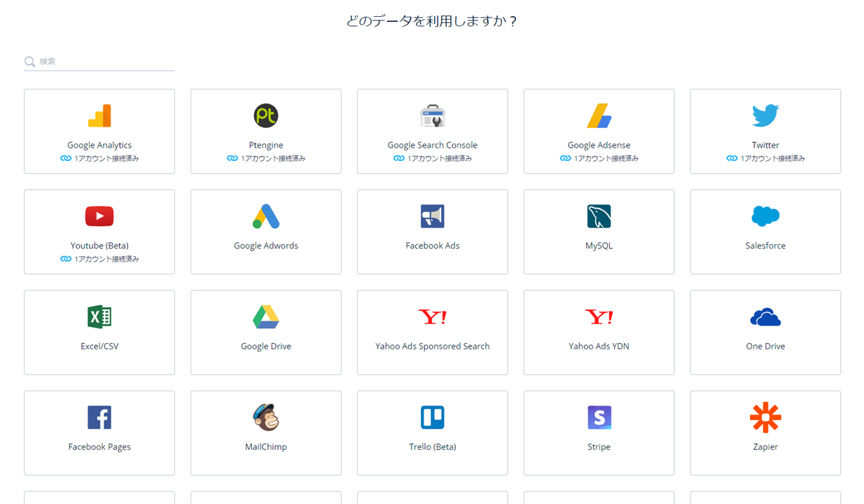The height and width of the screenshot is (504, 864).
Task: Click the Google Adsense logo icon
Action: (599, 115)
